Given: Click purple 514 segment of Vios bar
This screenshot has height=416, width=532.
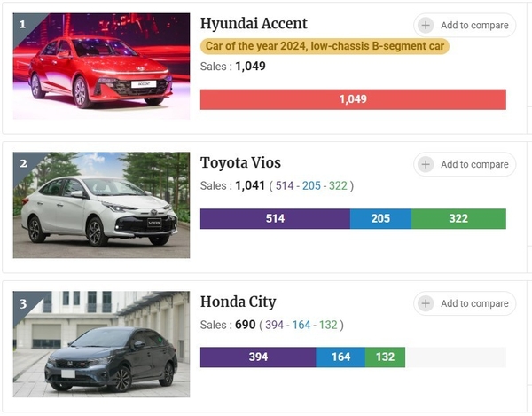Looking at the screenshot, I should point(275,219).
